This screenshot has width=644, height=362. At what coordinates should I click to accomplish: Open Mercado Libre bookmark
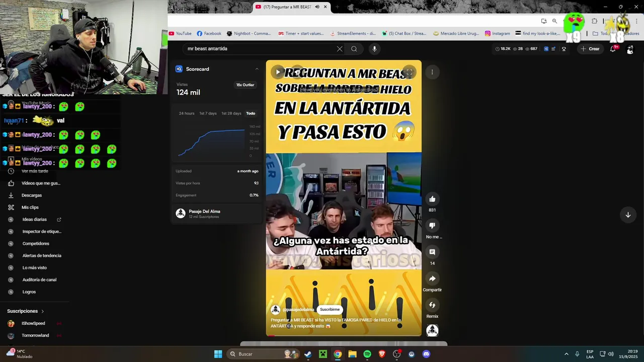pyautogui.click(x=456, y=34)
